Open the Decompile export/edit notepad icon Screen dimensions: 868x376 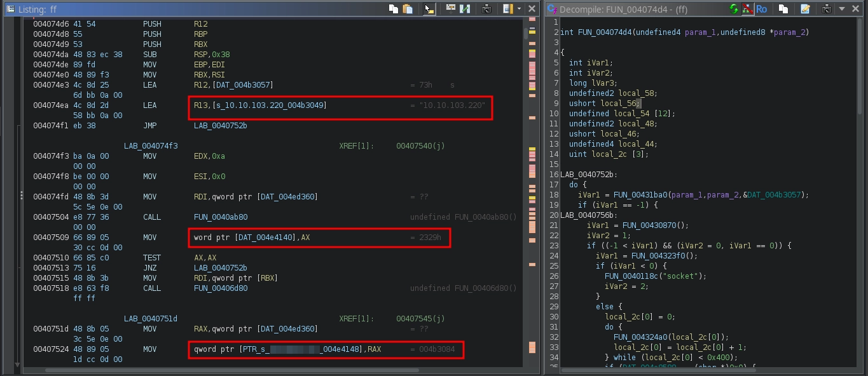(805, 9)
